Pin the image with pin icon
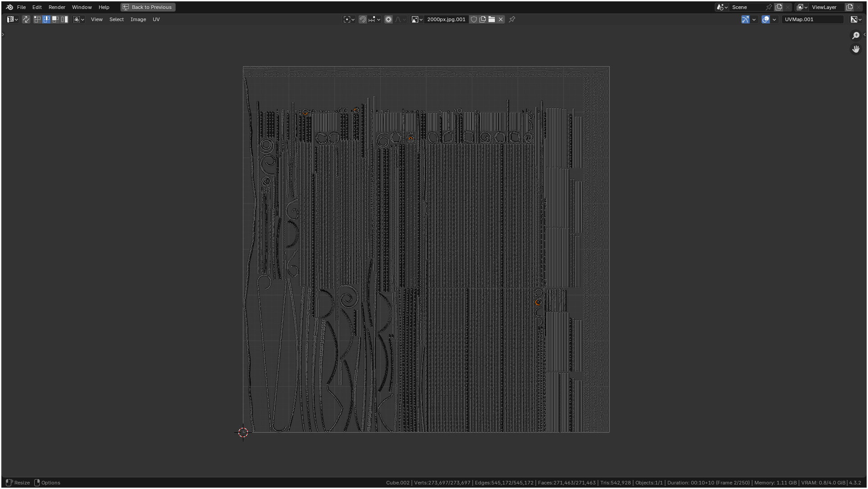This screenshot has height=489, width=868. point(512,19)
